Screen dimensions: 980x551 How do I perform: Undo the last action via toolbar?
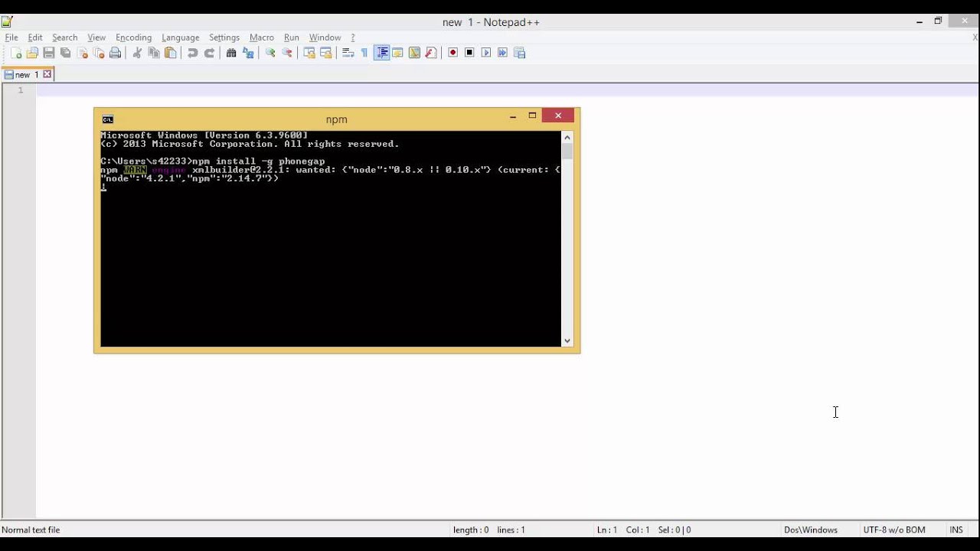point(192,53)
